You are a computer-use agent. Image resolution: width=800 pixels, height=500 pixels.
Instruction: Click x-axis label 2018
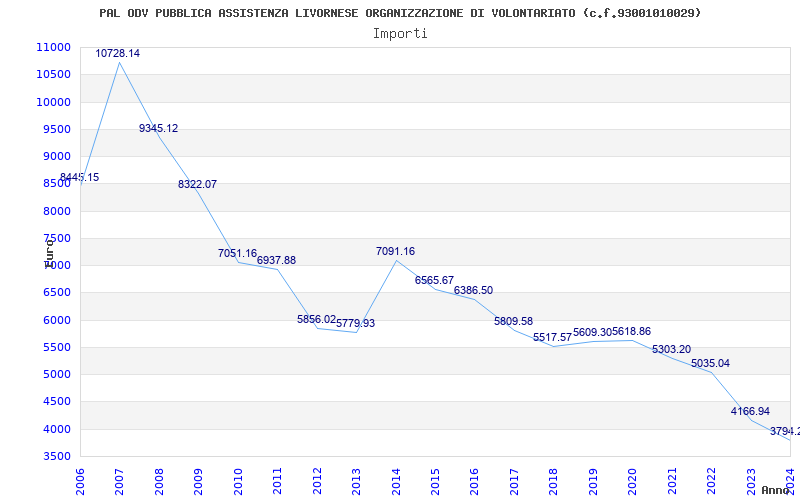(554, 482)
